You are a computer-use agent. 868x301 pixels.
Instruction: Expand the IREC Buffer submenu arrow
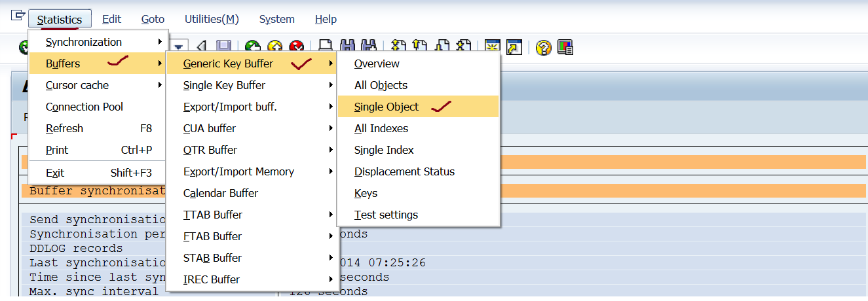click(331, 280)
